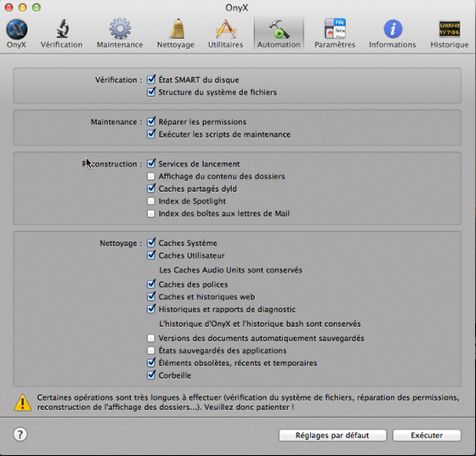Open the Maintenance gear icon
Viewport: 476px width, 456px height.
(120, 29)
